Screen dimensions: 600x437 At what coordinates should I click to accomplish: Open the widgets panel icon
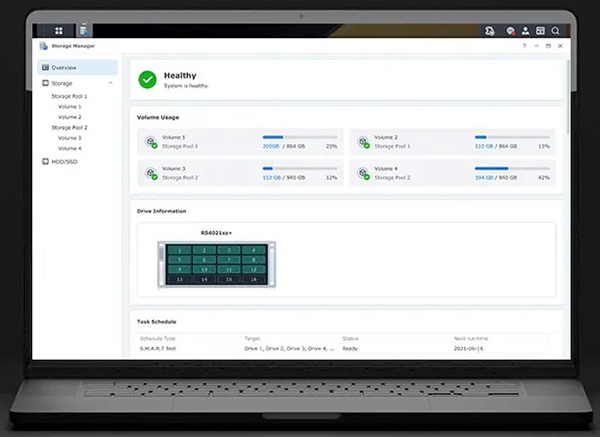point(540,31)
